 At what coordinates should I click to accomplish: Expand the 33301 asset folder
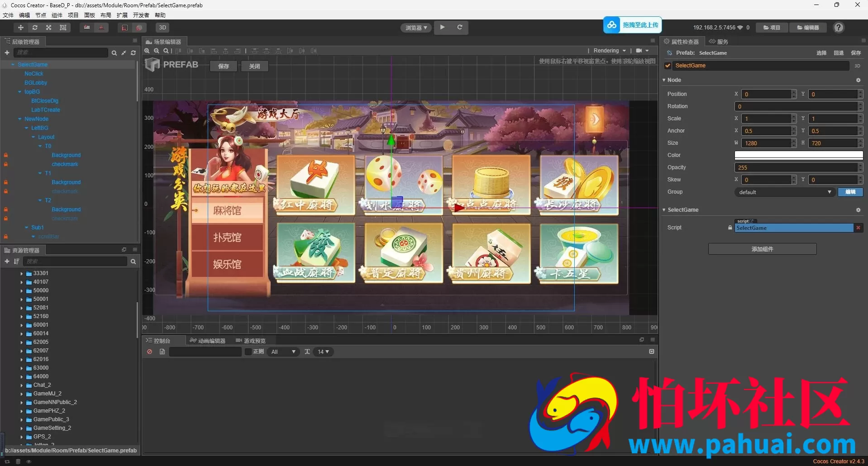click(21, 273)
